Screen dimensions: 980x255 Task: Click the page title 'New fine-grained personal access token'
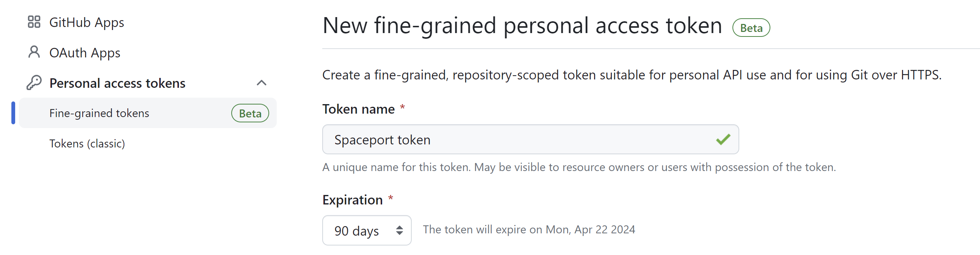pyautogui.click(x=522, y=25)
